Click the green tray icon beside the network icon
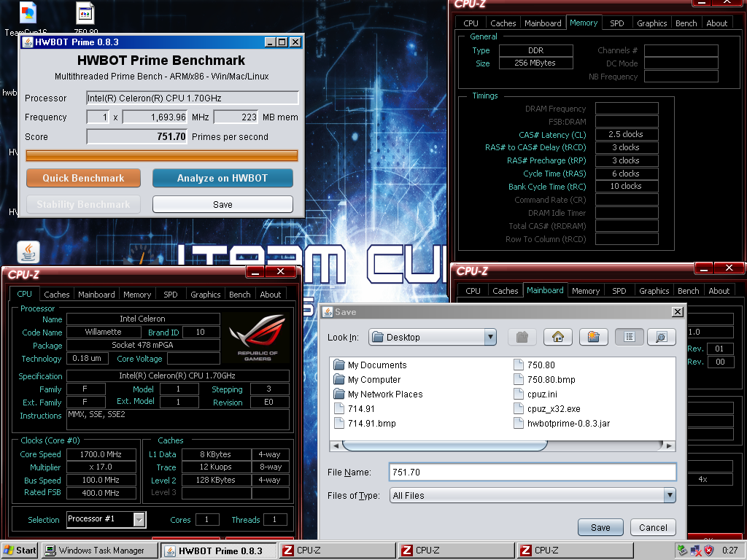Screen dimensions: 747x560 (682, 551)
